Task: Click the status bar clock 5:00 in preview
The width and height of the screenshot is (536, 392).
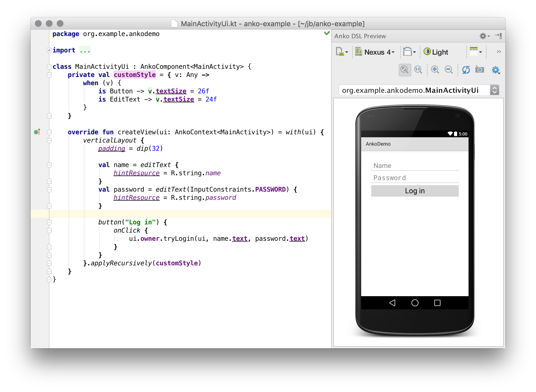Action: [463, 134]
